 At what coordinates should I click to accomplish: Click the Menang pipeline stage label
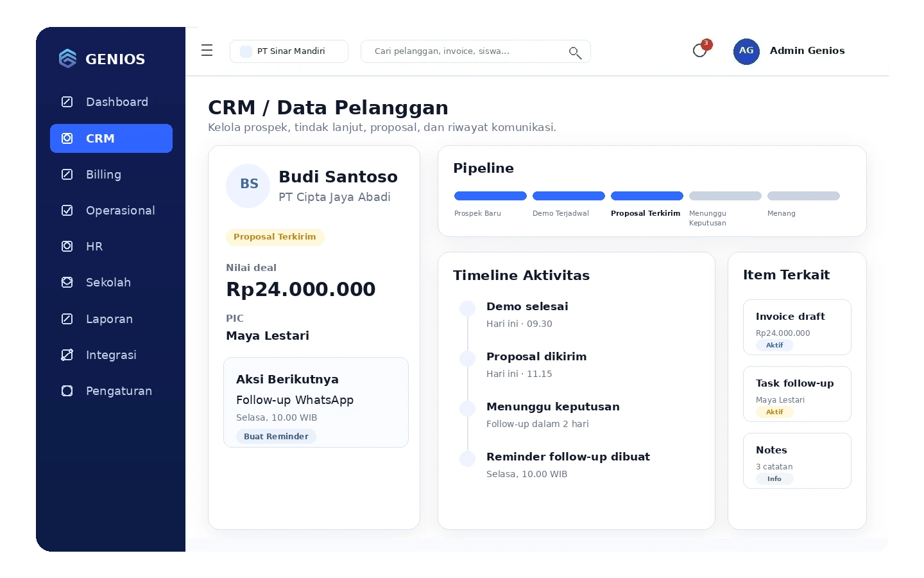pyautogui.click(x=781, y=213)
